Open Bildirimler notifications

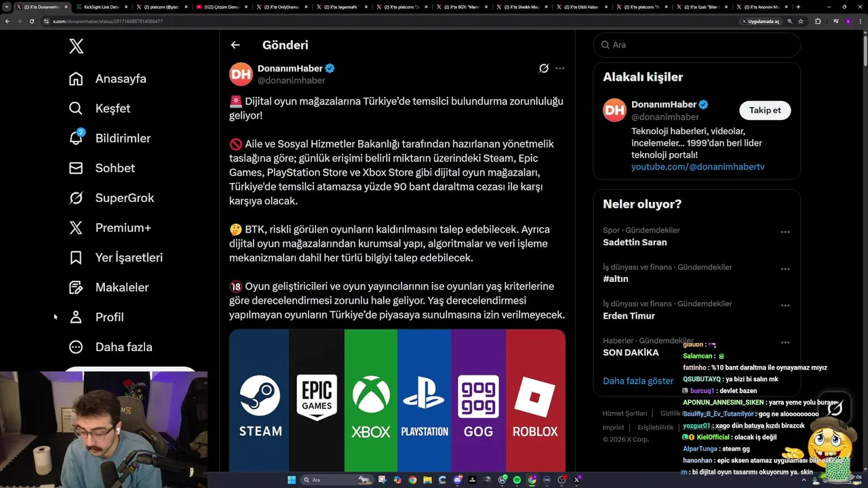click(110, 138)
